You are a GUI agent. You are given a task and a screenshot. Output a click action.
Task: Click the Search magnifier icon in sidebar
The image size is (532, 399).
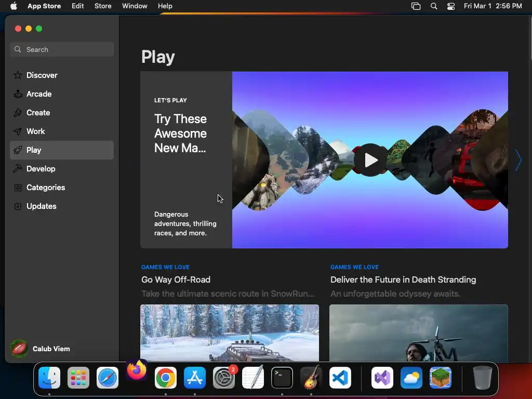click(18, 49)
